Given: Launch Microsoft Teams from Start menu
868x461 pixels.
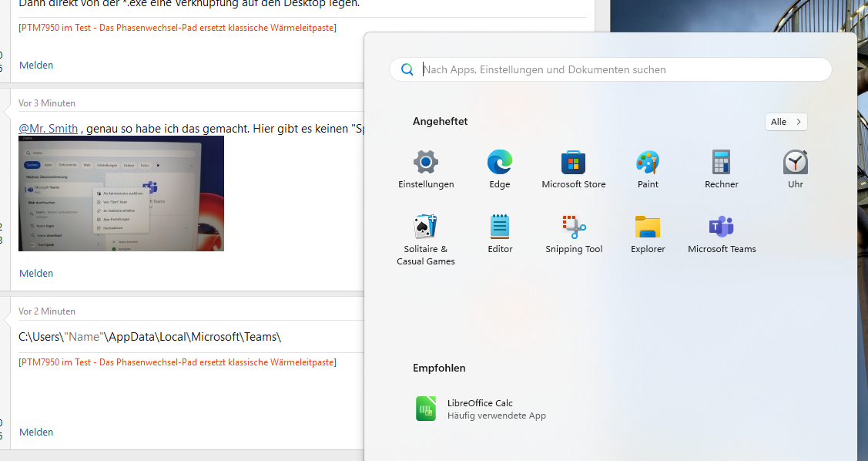Looking at the screenshot, I should [x=722, y=234].
